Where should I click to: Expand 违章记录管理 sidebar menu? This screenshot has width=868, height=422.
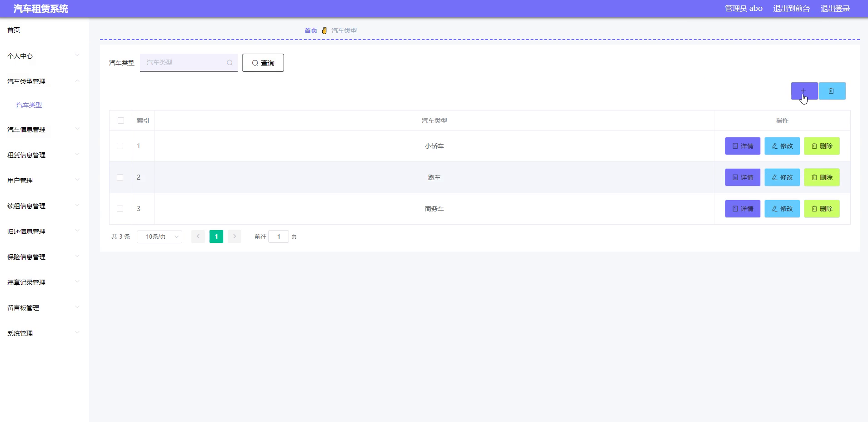pyautogui.click(x=45, y=282)
